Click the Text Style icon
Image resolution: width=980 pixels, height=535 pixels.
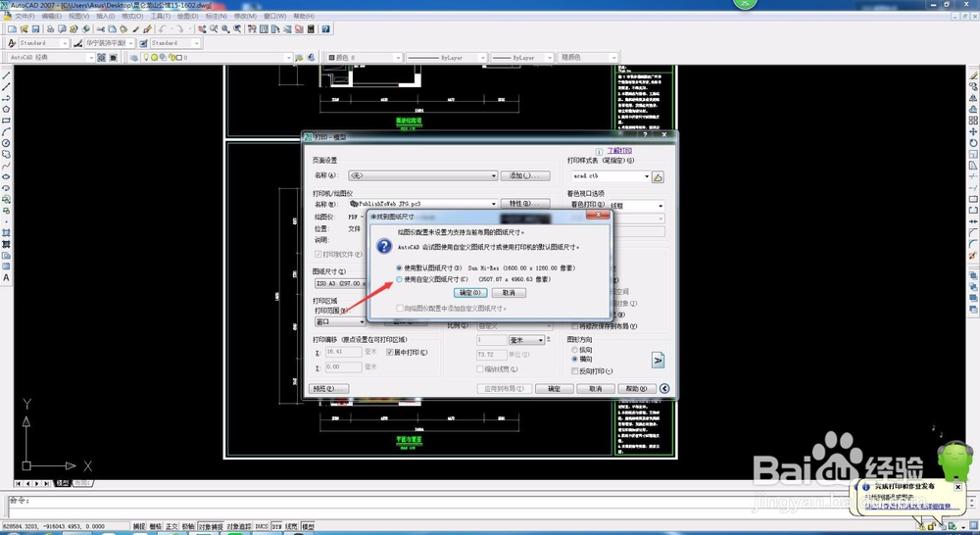(11, 43)
